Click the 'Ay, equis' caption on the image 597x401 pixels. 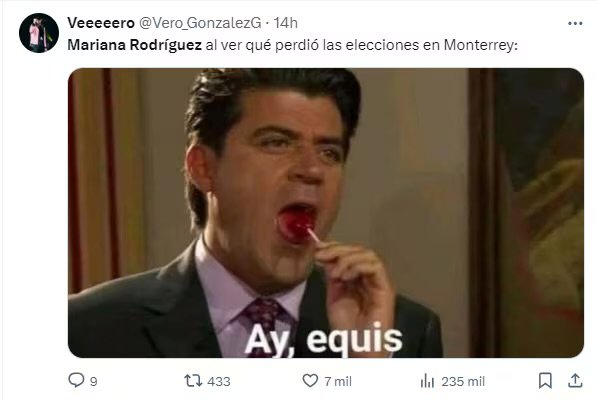click(324, 340)
